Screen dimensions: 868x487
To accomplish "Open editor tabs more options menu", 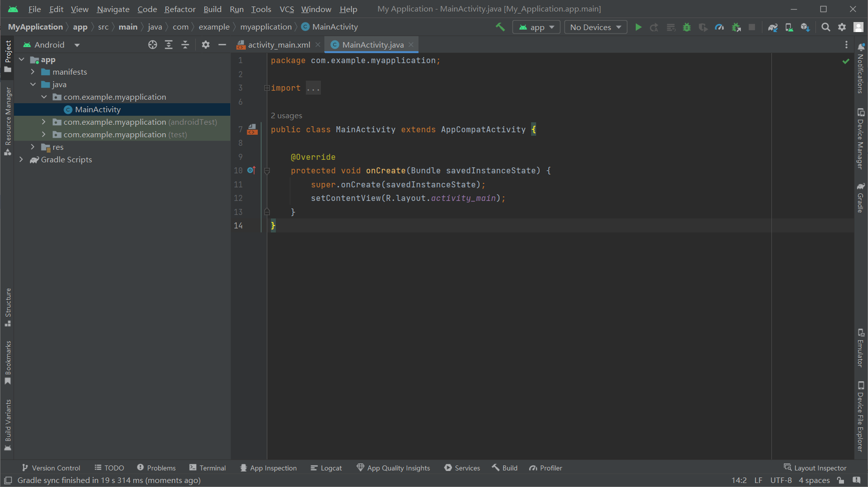I will (x=846, y=45).
